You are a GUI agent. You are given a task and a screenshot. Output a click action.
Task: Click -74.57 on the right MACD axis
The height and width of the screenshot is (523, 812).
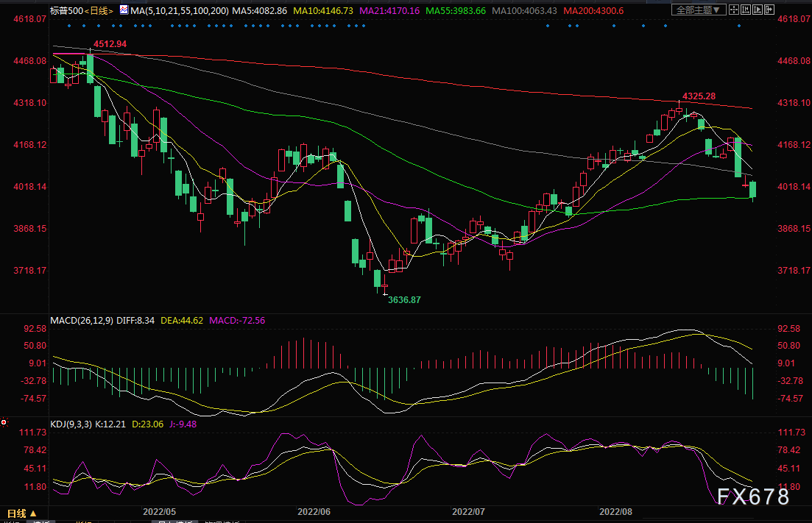(x=790, y=399)
